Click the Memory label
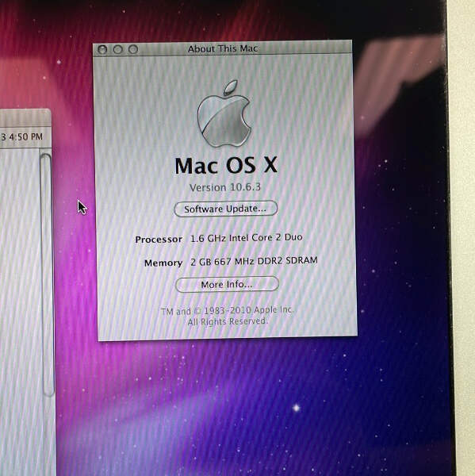Viewport: 475px width, 476px height. (163, 263)
